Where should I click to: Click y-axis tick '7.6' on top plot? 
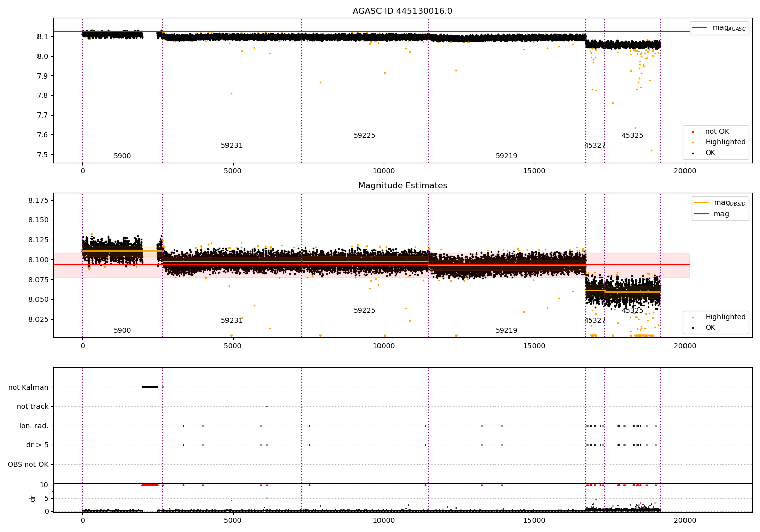[x=43, y=135]
